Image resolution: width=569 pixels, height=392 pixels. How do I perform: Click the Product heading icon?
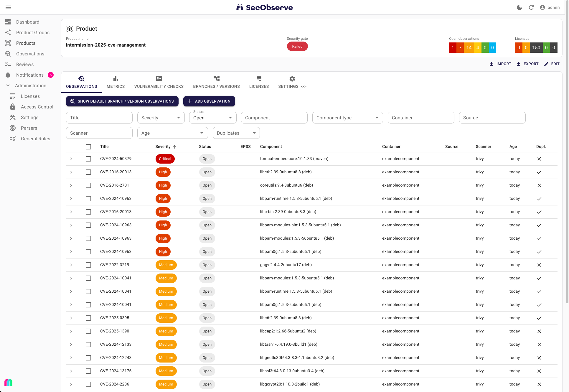(x=70, y=29)
